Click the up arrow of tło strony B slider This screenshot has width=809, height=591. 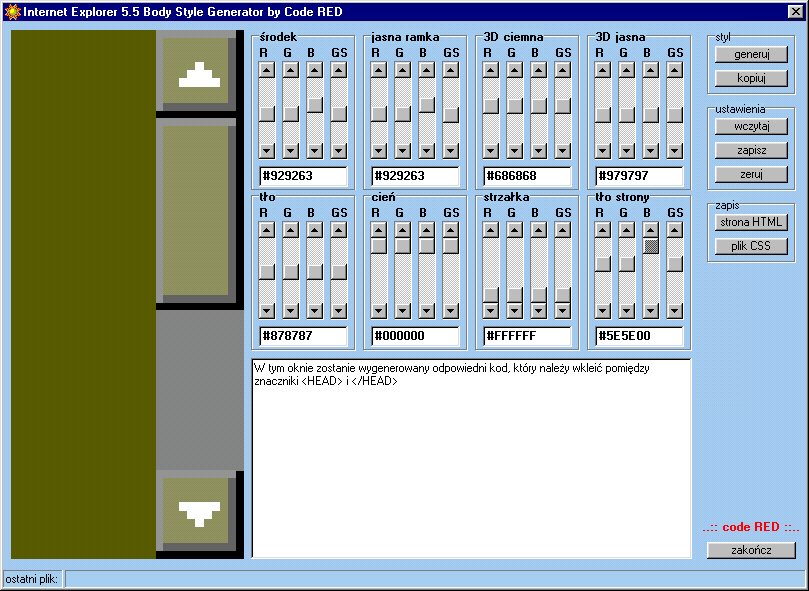click(651, 230)
